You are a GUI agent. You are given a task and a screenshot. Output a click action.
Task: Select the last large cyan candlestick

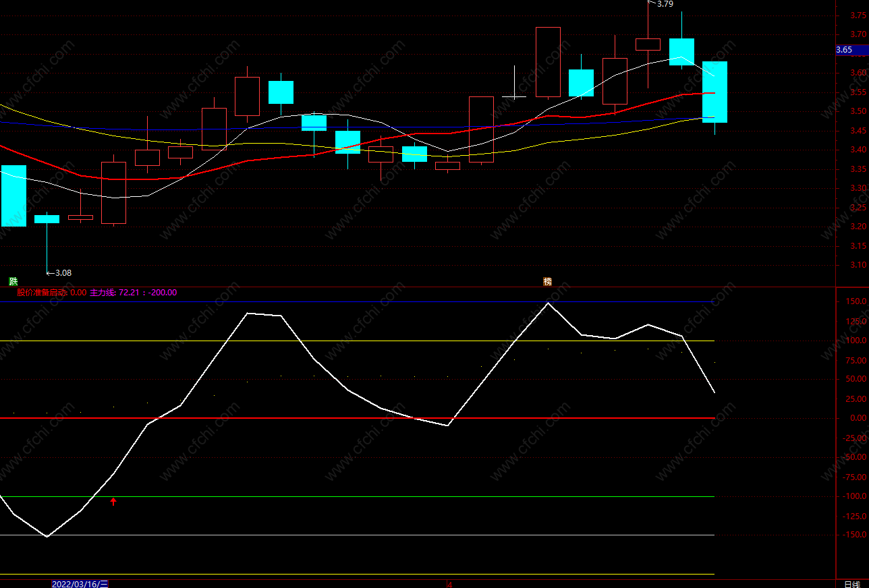tap(714, 92)
